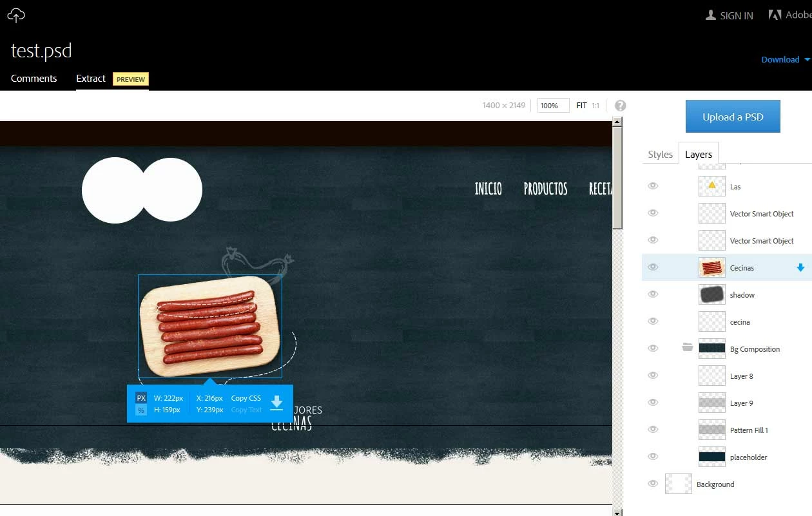The image size is (812, 516).
Task: Click the sausage board image on canvas
Action: (x=210, y=326)
